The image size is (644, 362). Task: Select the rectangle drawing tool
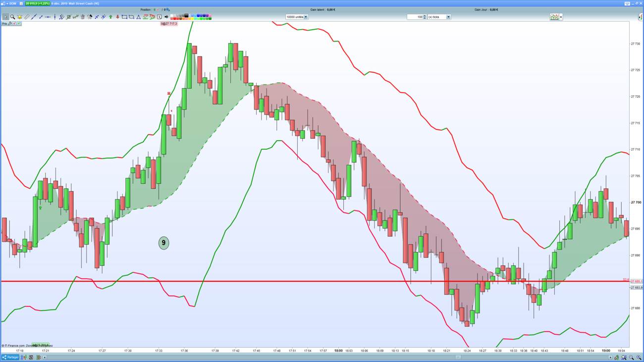124,17
